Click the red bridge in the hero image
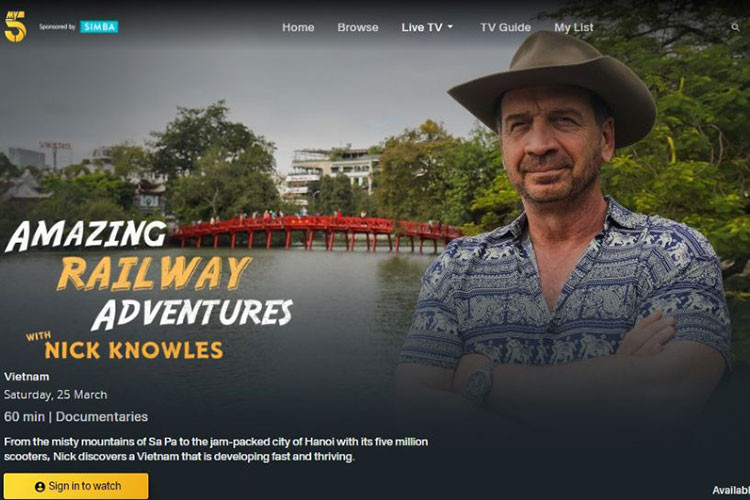This screenshot has width=750, height=500. tap(316, 233)
